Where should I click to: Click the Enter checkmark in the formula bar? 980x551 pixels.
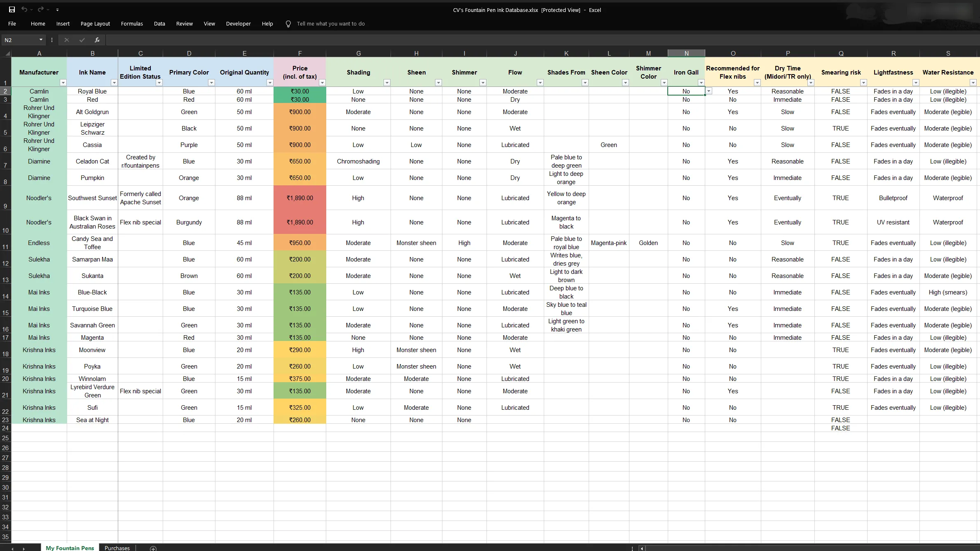pos(82,40)
